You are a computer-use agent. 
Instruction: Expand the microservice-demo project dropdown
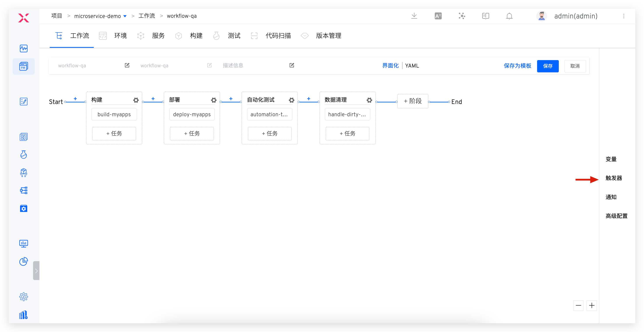point(125,16)
